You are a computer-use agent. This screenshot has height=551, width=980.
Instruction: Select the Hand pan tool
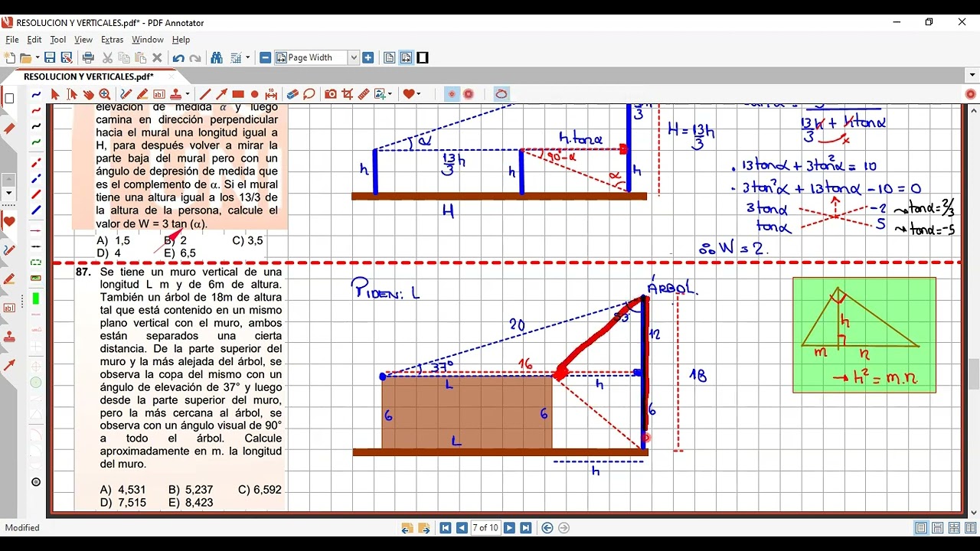coord(89,94)
